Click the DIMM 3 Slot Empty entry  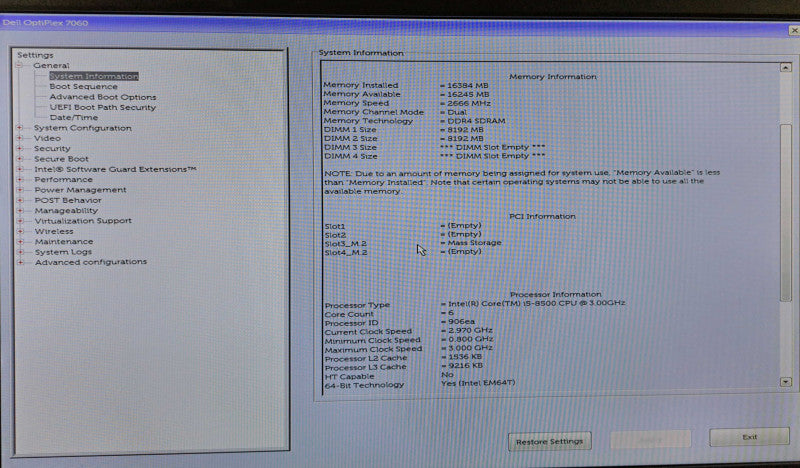pyautogui.click(x=492, y=147)
